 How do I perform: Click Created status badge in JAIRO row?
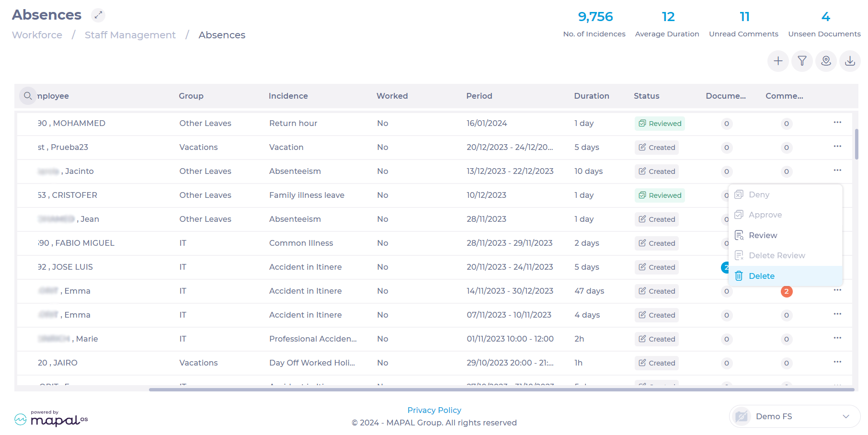(x=657, y=363)
